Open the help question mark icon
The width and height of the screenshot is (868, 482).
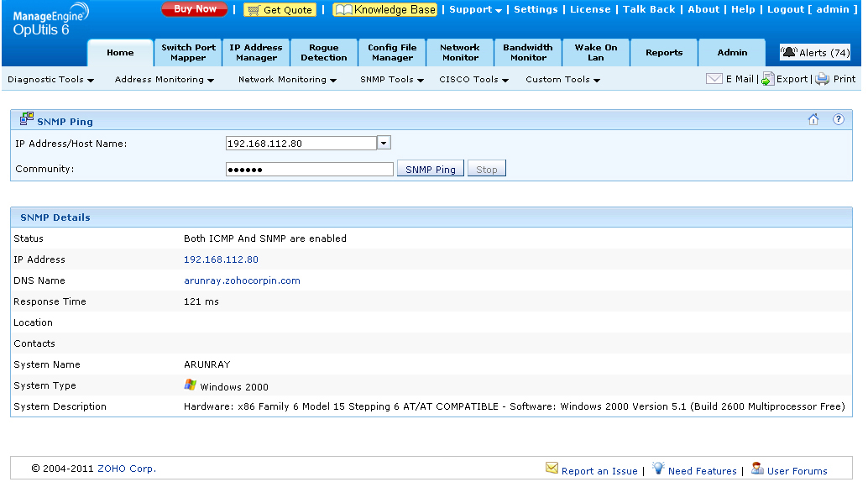pos(839,120)
